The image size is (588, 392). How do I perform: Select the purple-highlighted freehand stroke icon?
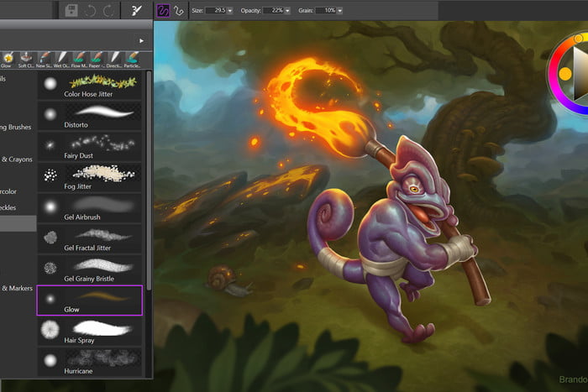[163, 11]
